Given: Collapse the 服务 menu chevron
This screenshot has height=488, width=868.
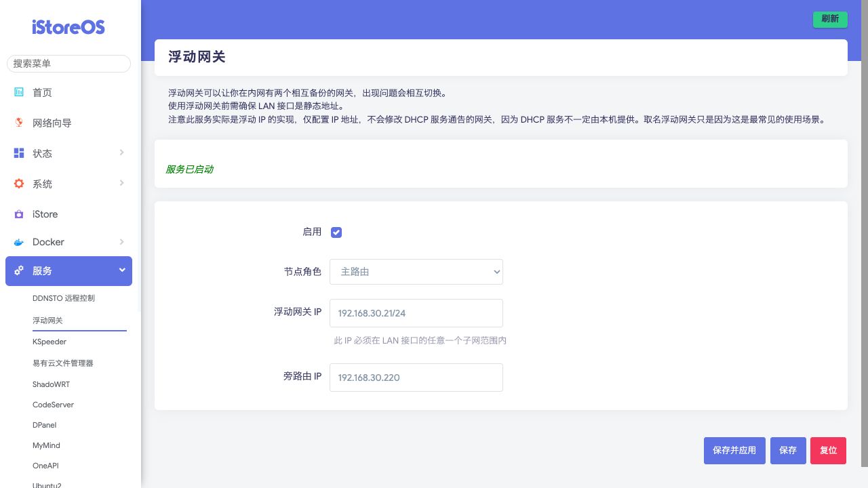Looking at the screenshot, I should coord(122,270).
